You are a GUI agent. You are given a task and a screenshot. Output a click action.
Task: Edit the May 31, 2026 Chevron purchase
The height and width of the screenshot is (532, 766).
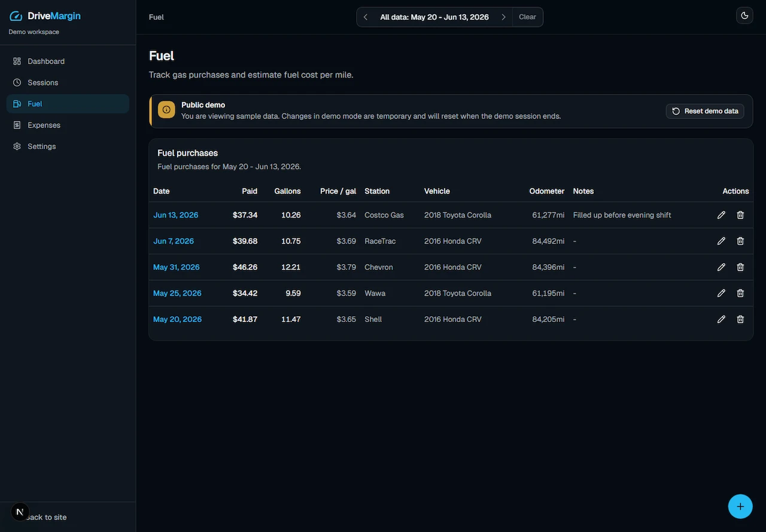tap(721, 267)
